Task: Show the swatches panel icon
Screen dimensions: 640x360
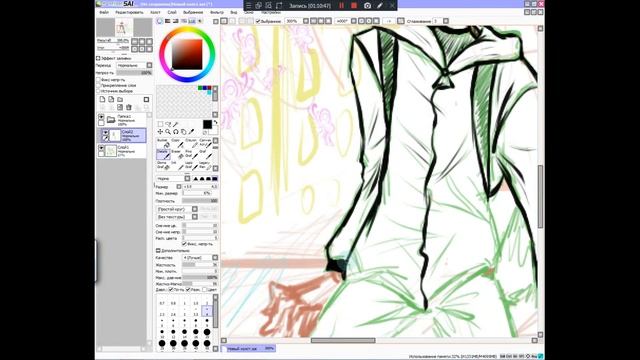Action: click(x=192, y=21)
